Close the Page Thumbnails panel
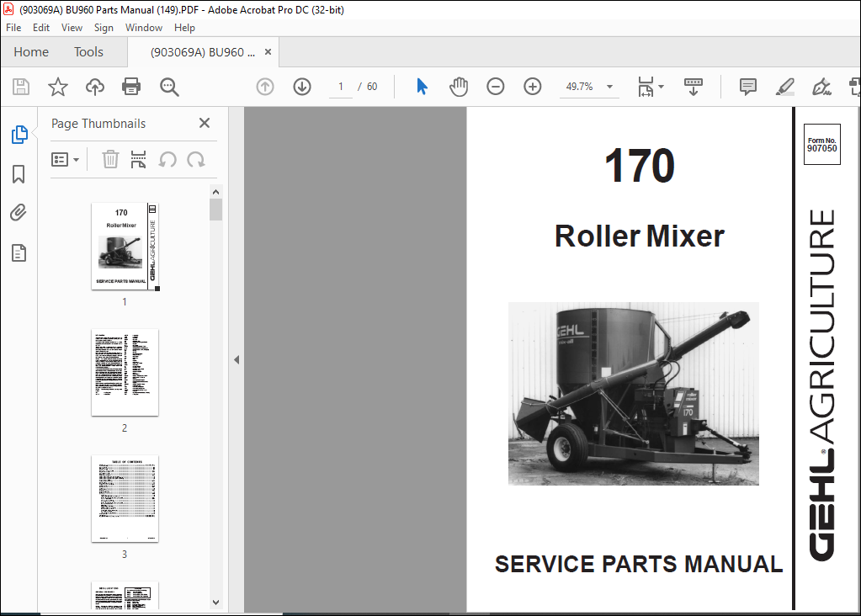 click(x=205, y=123)
